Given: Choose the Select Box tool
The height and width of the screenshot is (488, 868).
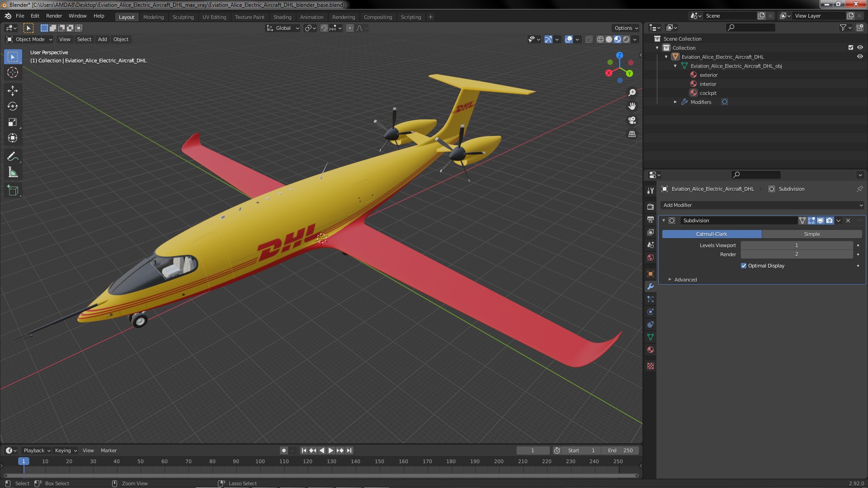Looking at the screenshot, I should click(13, 56).
